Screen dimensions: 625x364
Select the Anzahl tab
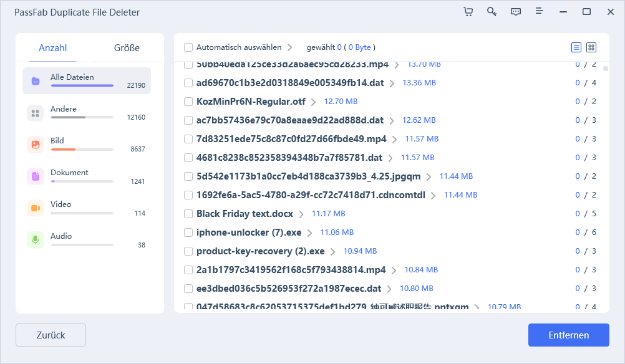click(53, 48)
